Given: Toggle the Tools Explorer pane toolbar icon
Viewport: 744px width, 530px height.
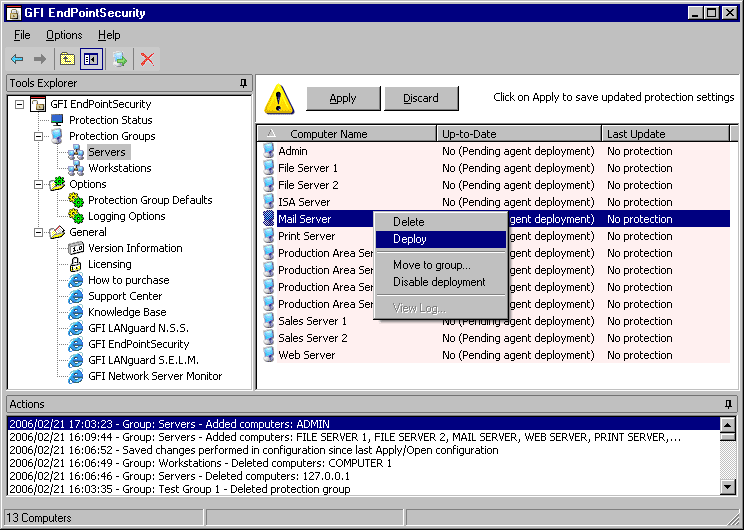Looking at the screenshot, I should (91, 59).
